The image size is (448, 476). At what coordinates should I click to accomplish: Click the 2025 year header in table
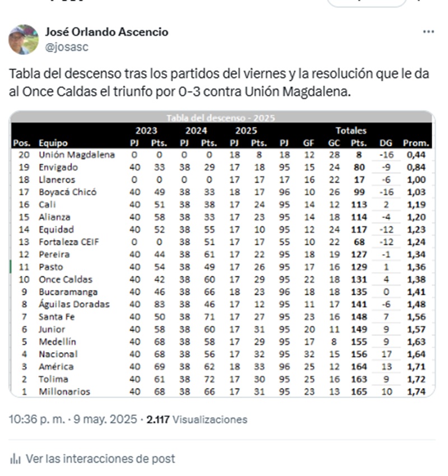click(246, 130)
